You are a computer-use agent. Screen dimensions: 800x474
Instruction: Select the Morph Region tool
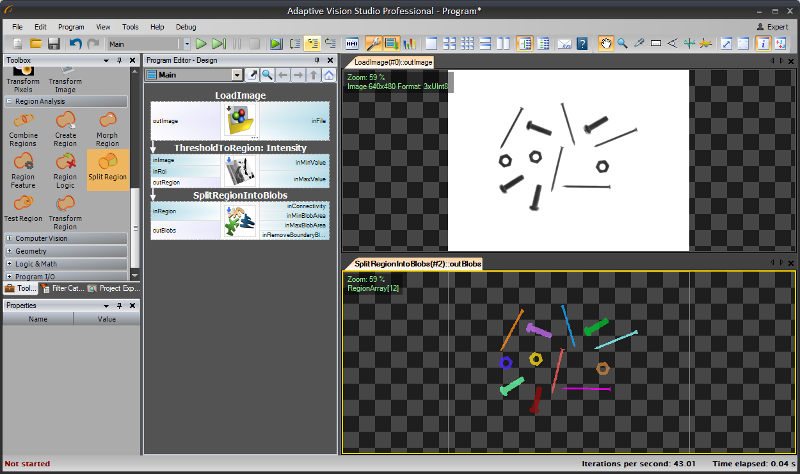(x=107, y=127)
